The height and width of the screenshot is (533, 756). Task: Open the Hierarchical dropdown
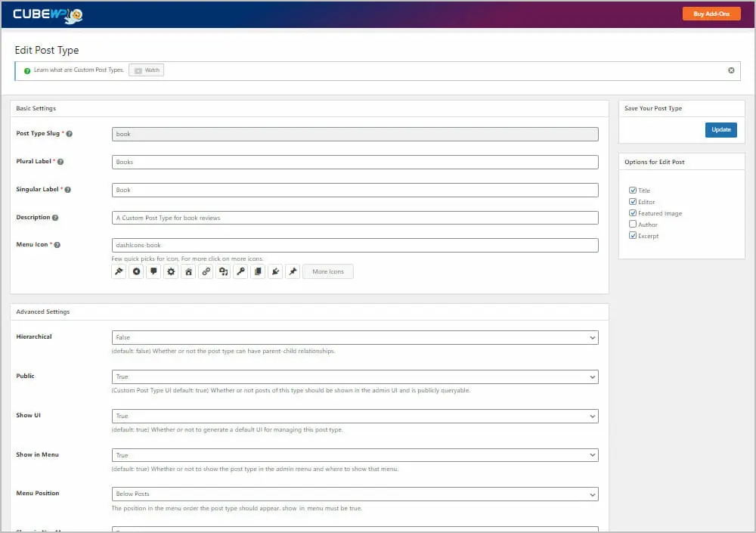pos(353,337)
